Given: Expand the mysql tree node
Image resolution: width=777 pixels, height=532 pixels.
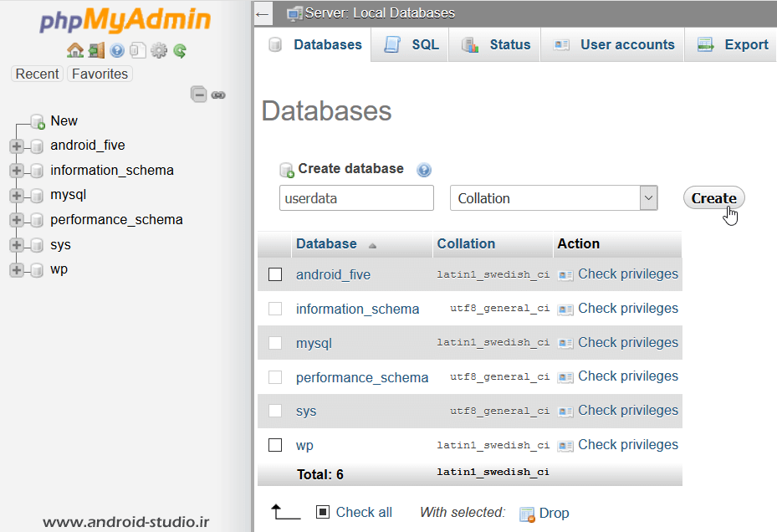Looking at the screenshot, I should 17,196.
